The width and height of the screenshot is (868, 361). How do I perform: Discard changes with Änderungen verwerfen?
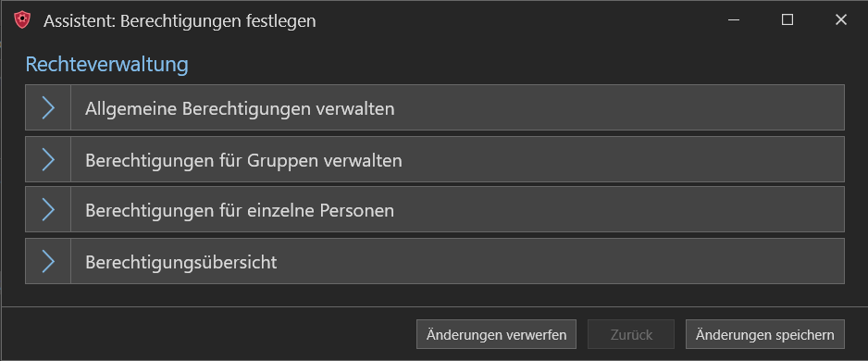pyautogui.click(x=496, y=334)
